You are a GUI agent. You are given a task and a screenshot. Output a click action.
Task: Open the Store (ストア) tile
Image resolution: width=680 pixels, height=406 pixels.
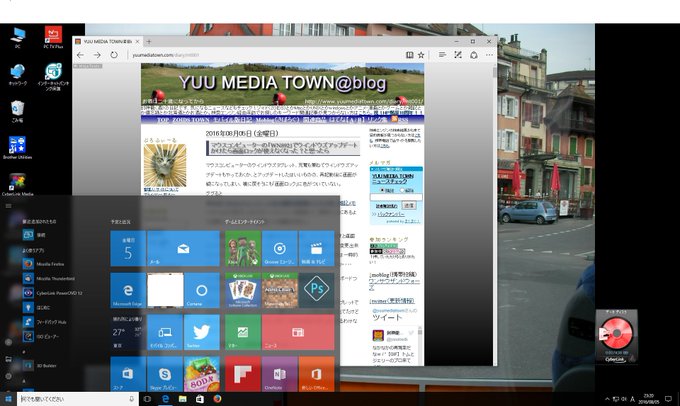128,374
